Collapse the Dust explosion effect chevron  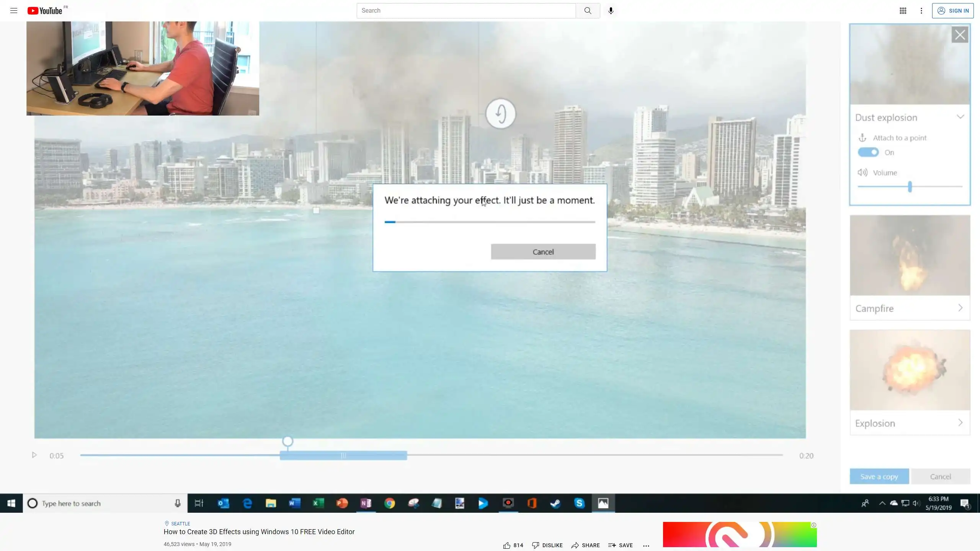pos(960,117)
